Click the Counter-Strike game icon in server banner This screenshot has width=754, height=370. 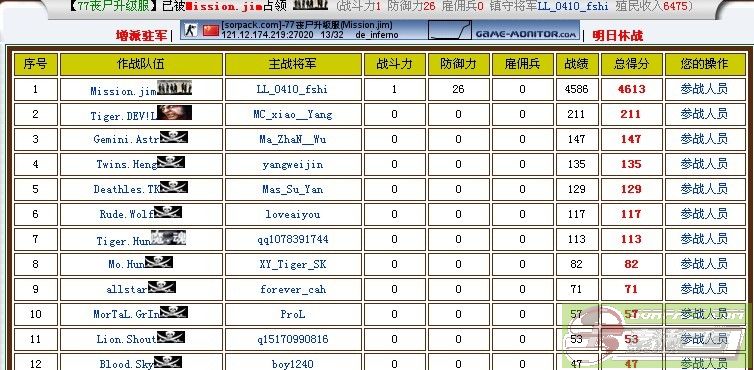(191, 30)
